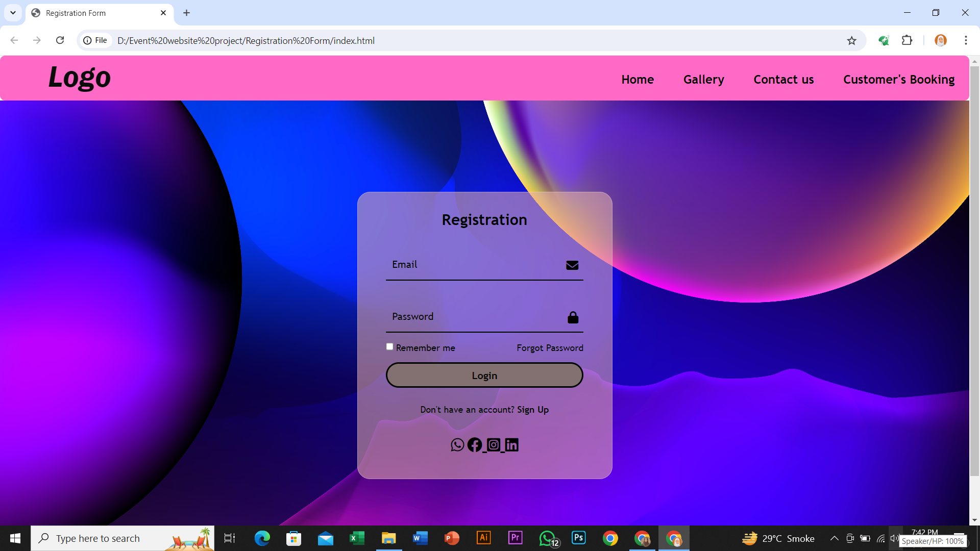Open the Windows Start menu
This screenshot has height=551, width=980.
pyautogui.click(x=15, y=538)
